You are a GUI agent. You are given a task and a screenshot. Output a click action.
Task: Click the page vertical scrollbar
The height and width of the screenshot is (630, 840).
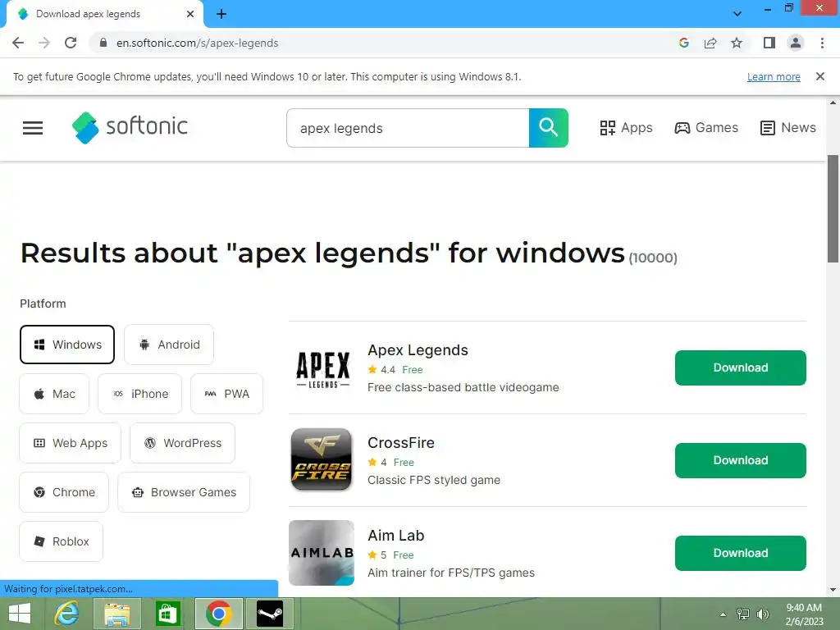coord(833,209)
